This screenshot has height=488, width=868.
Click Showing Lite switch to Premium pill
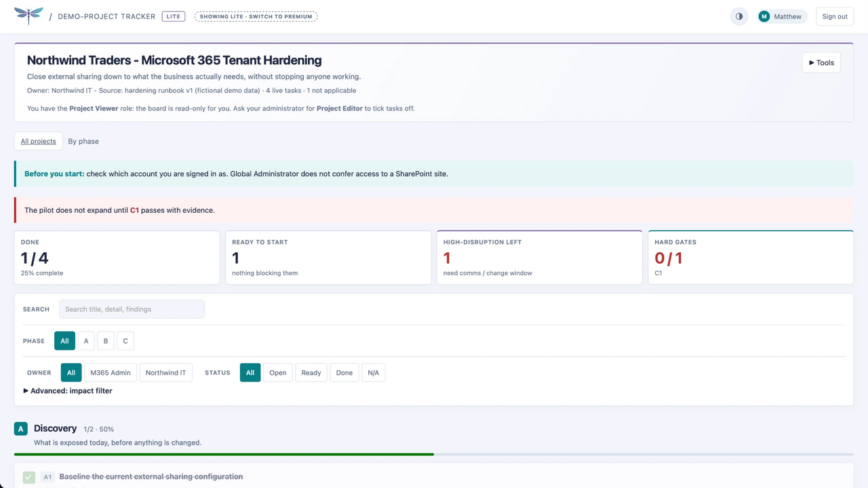[256, 16]
